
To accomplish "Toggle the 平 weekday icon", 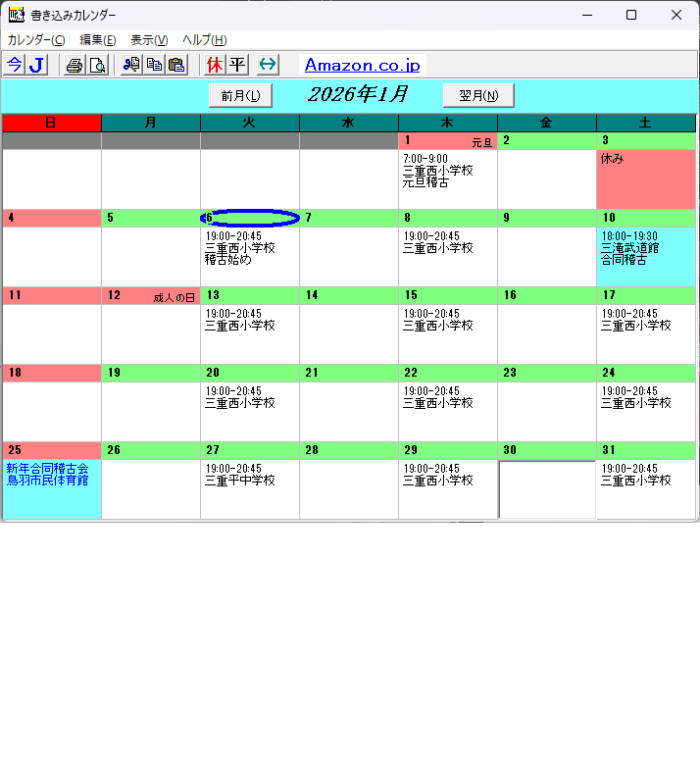I will (x=237, y=65).
